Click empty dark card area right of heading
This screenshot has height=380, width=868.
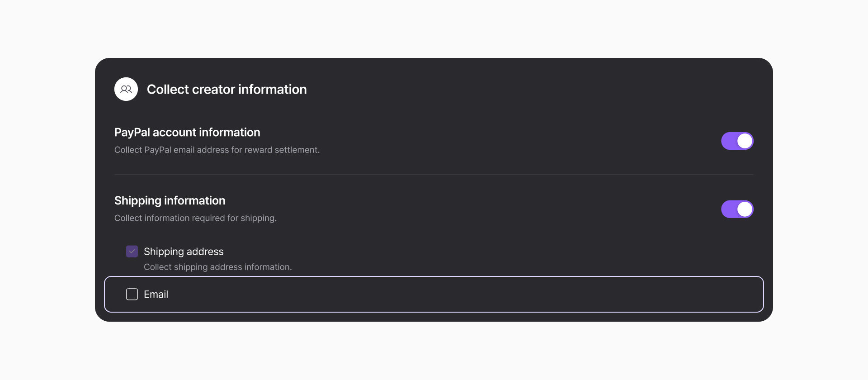coord(542,90)
